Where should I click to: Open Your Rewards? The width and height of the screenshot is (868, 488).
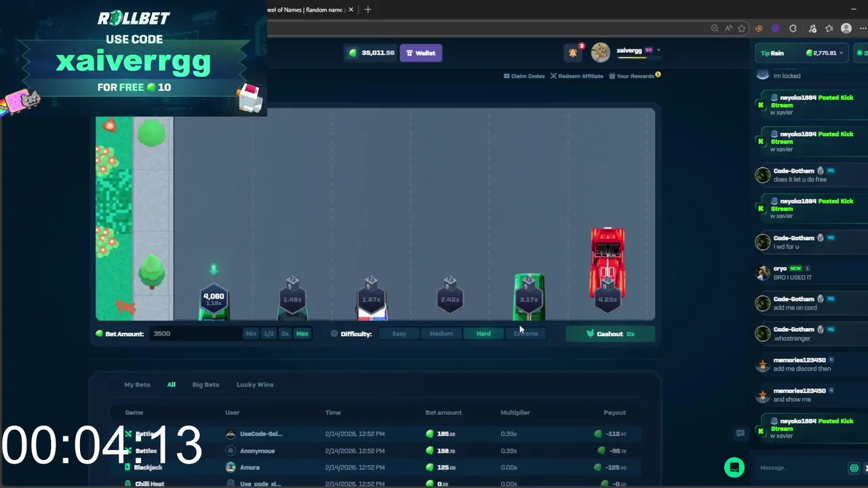tap(632, 76)
